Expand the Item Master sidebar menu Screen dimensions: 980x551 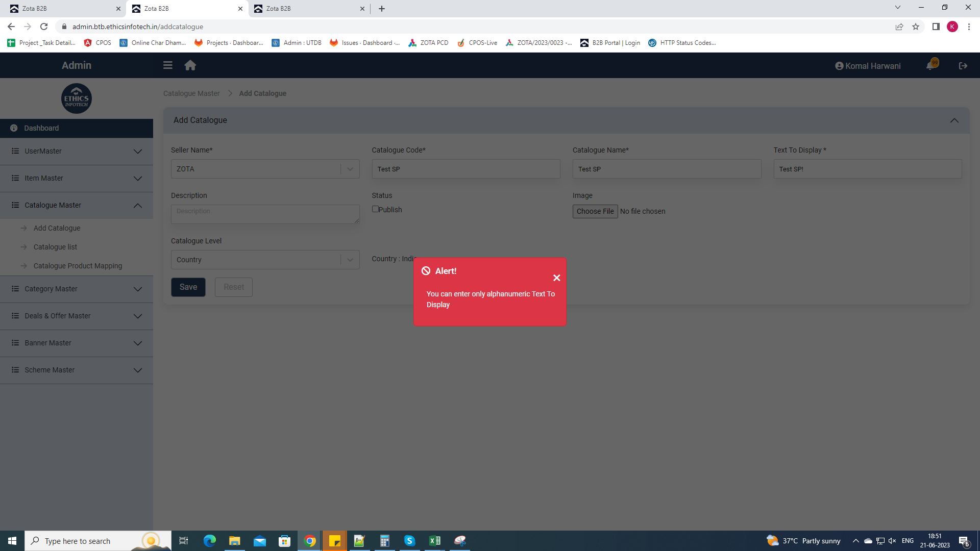[77, 178]
